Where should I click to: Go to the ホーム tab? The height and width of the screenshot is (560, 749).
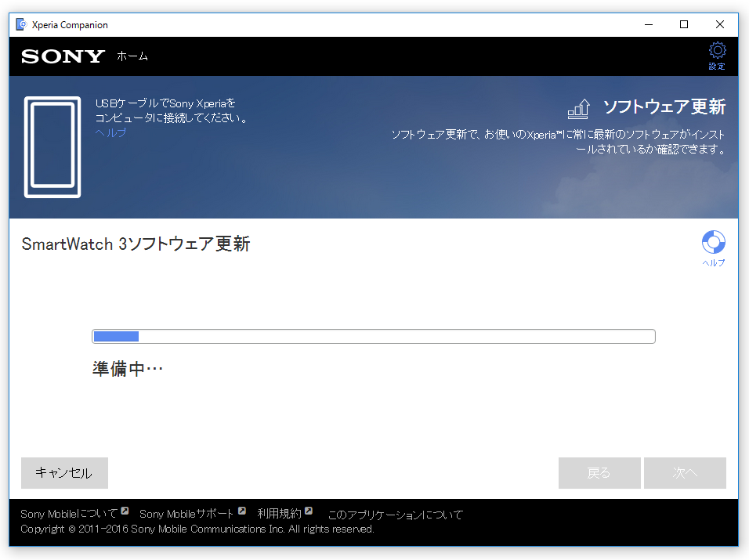[x=132, y=56]
